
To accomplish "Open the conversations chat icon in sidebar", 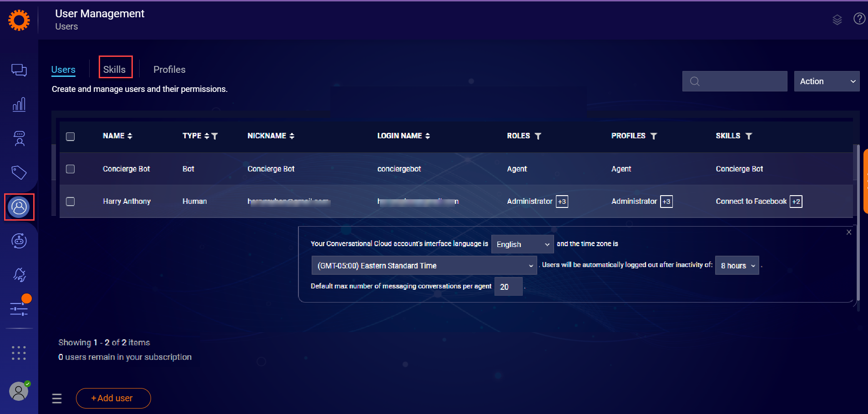I will click(x=19, y=70).
